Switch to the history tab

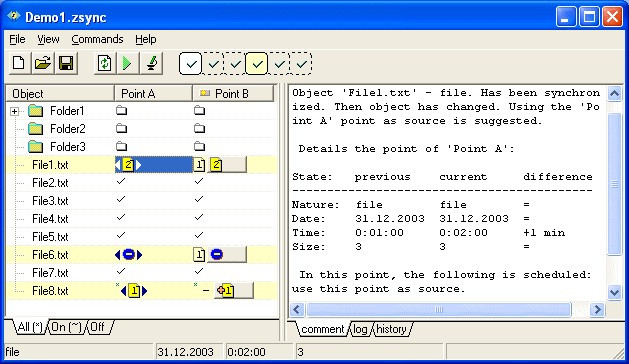(x=392, y=329)
